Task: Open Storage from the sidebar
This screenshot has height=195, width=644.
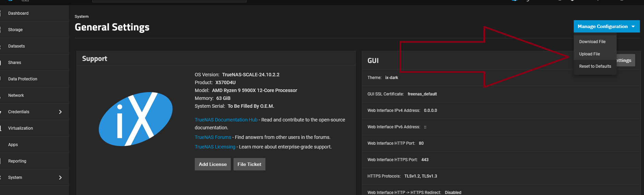Action: point(34,30)
